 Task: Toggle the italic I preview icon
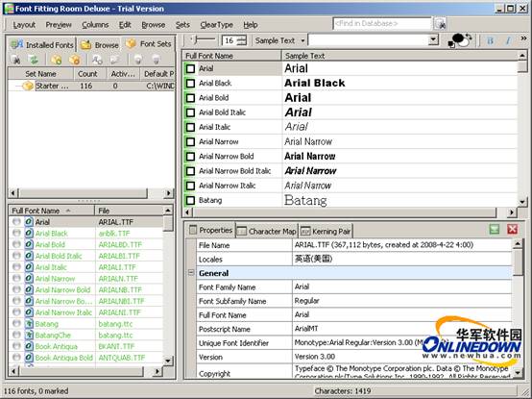pyautogui.click(x=508, y=40)
